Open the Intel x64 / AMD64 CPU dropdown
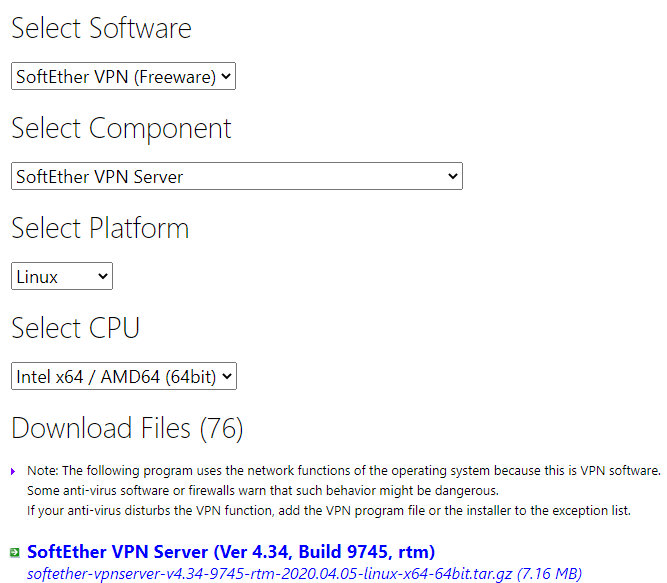 (124, 376)
